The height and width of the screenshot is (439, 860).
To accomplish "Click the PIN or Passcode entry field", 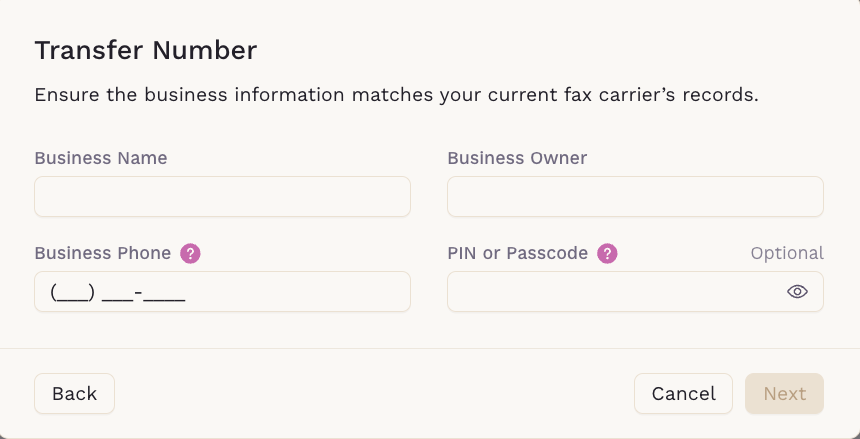I will click(635, 291).
